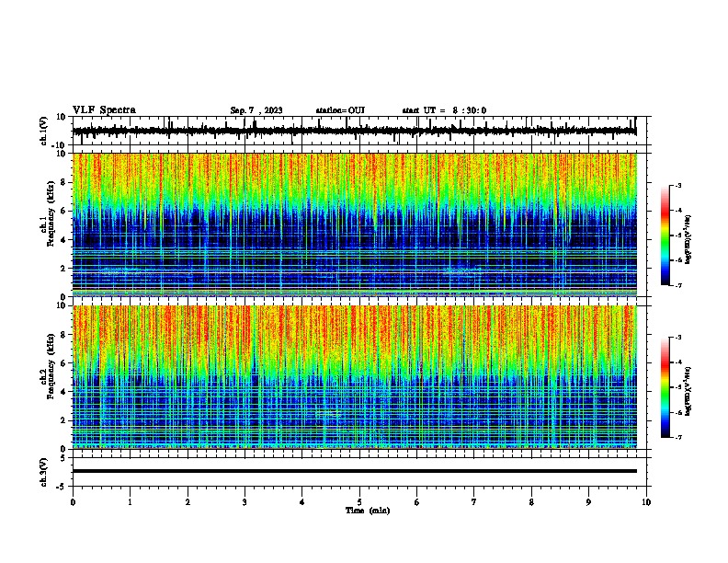728x563 pixels.
Task: Click time axis tick label "7"
Action: pyautogui.click(x=474, y=502)
